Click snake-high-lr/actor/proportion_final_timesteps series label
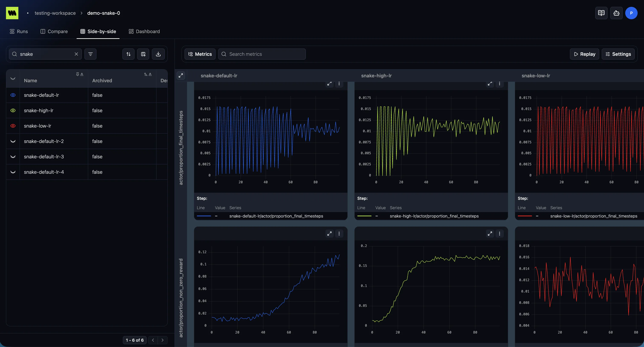The width and height of the screenshot is (644, 347). (x=434, y=216)
